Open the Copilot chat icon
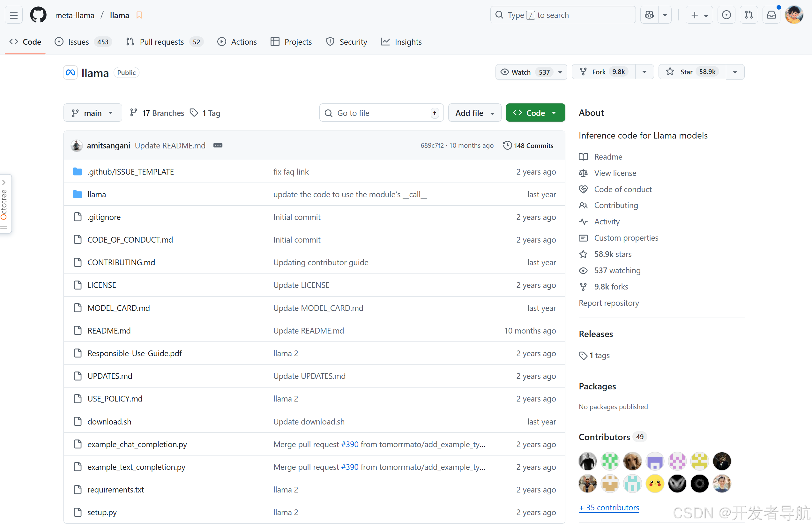 click(649, 15)
